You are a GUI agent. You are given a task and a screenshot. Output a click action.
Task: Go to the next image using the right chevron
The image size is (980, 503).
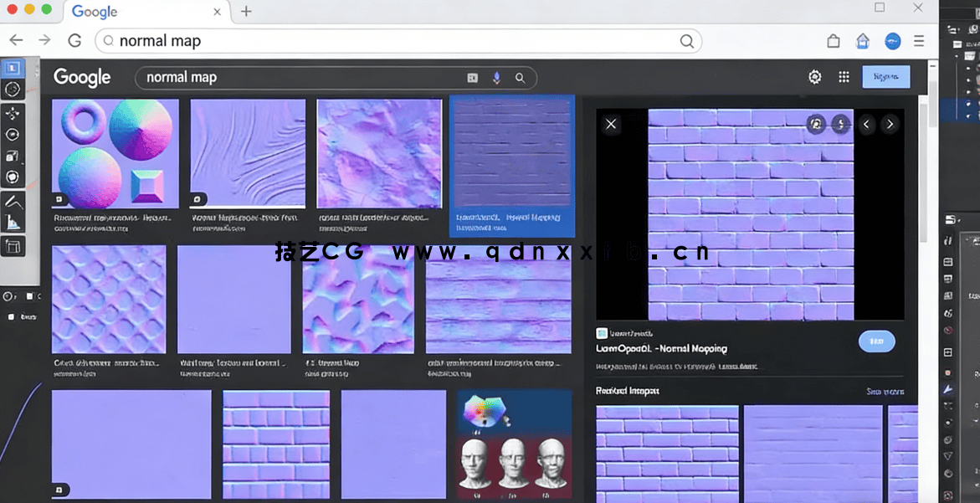coord(890,124)
